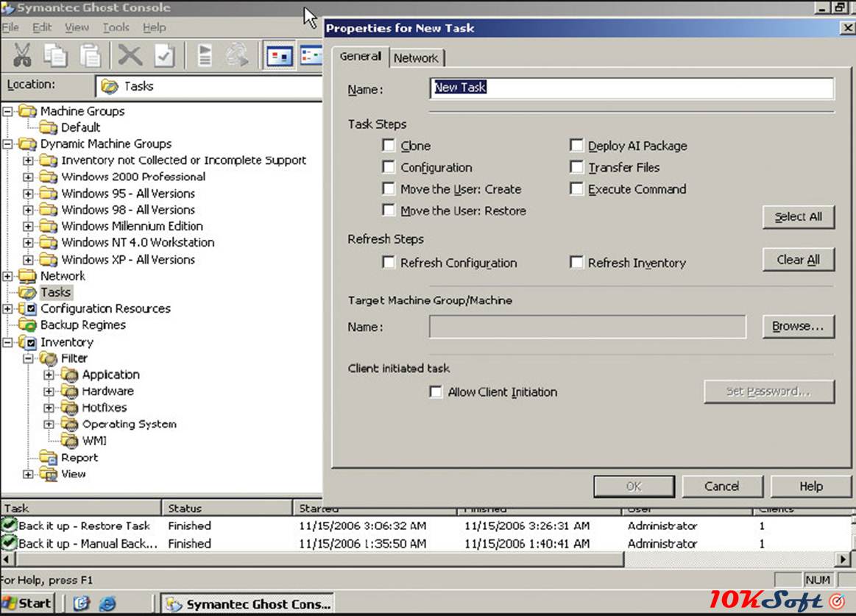The width and height of the screenshot is (856, 616).
Task: Check the Transfer Files option
Action: tap(576, 166)
